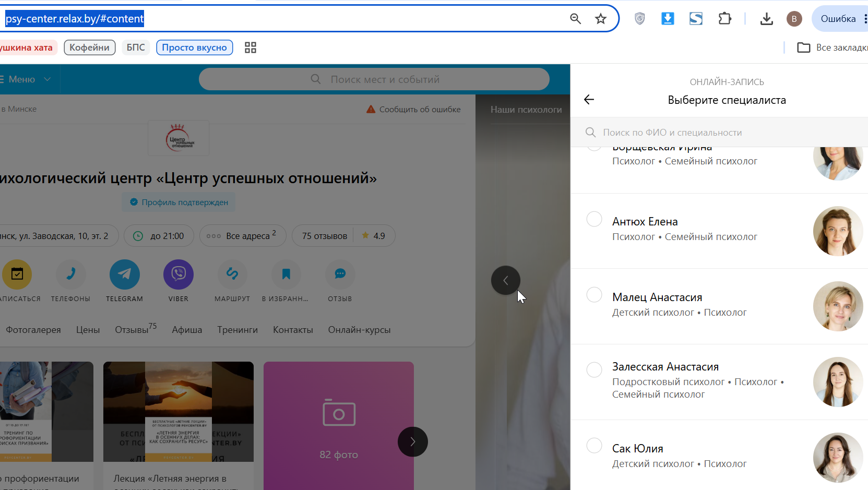Expand the Все адреса list
Image resolution: width=868 pixels, height=490 pixels.
(x=243, y=236)
